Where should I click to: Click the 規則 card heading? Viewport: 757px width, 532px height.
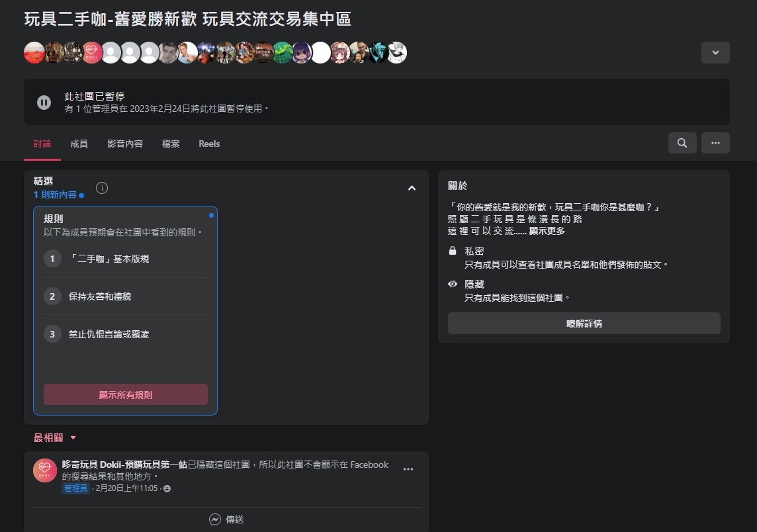(x=54, y=218)
